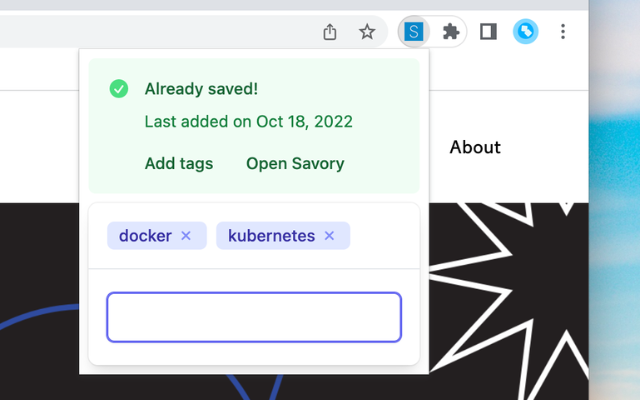Select the kubernetes tag label
The width and height of the screenshot is (640, 400).
pos(271,236)
